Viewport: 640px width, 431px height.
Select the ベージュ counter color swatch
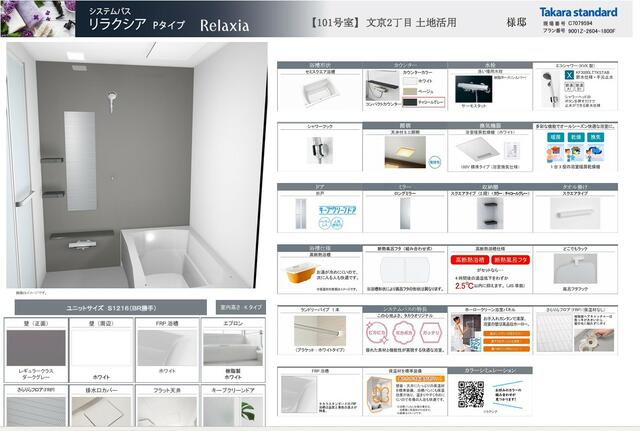(x=410, y=92)
